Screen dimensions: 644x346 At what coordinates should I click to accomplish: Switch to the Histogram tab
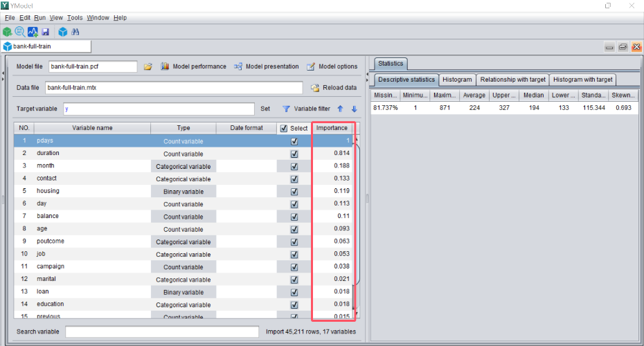tap(457, 80)
